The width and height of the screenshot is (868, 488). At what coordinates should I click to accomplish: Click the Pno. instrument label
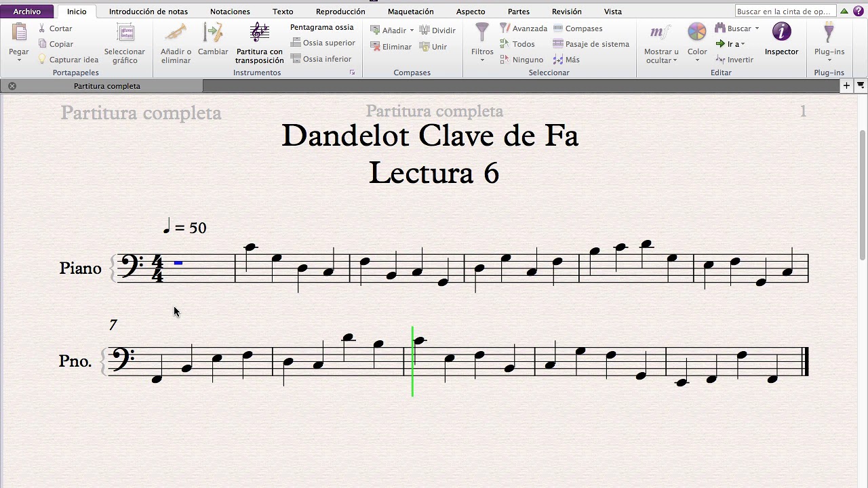point(75,361)
